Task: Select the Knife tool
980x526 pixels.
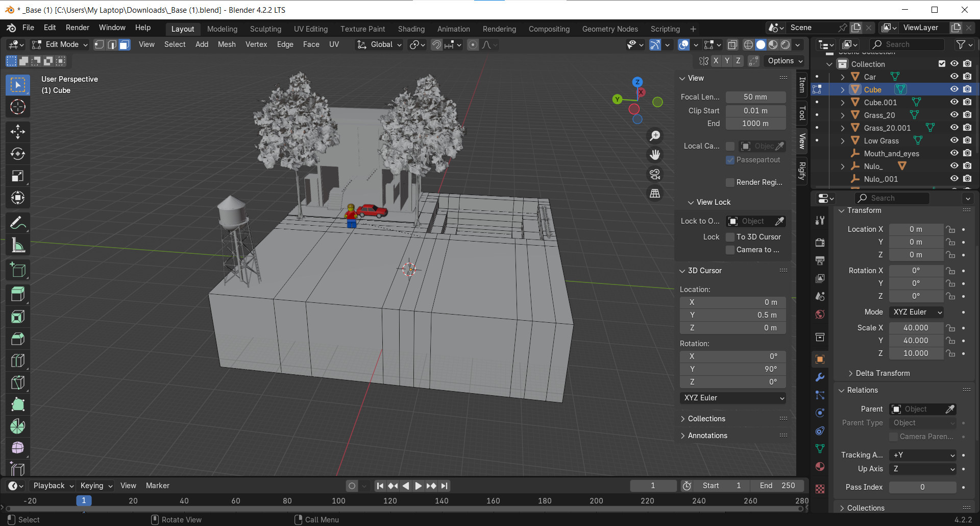Action: tap(18, 382)
